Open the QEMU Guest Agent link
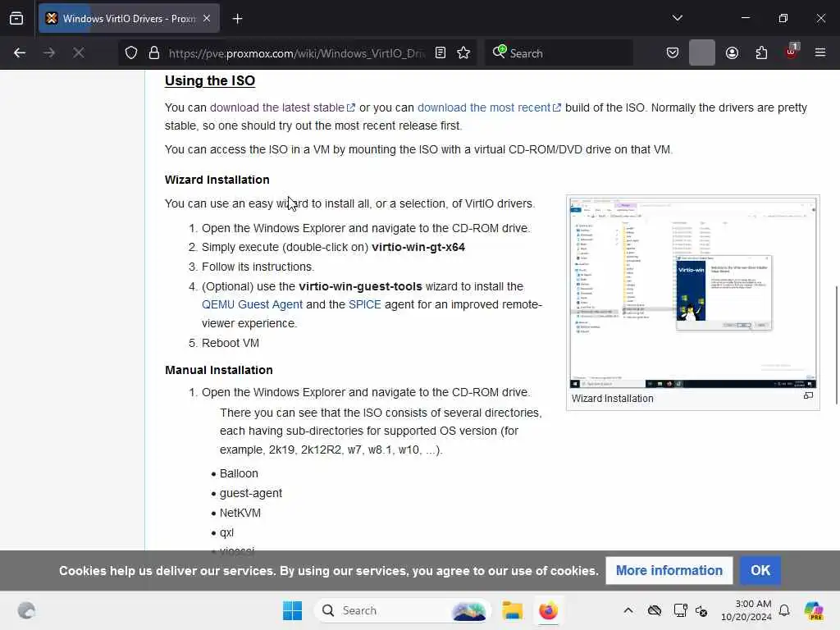This screenshot has height=630, width=840. click(x=253, y=305)
